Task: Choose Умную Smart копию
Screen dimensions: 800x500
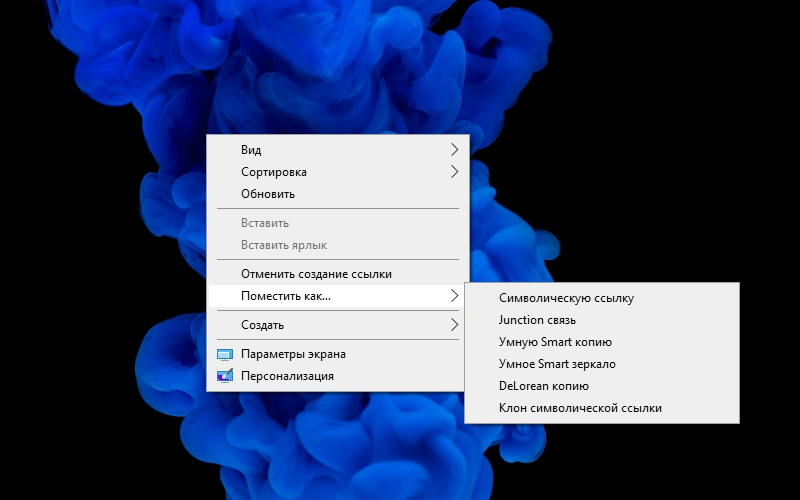Action: [x=602, y=342]
